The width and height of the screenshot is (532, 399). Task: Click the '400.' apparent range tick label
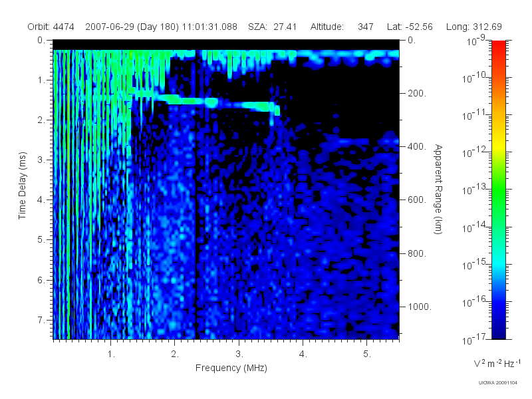pyautogui.click(x=417, y=146)
